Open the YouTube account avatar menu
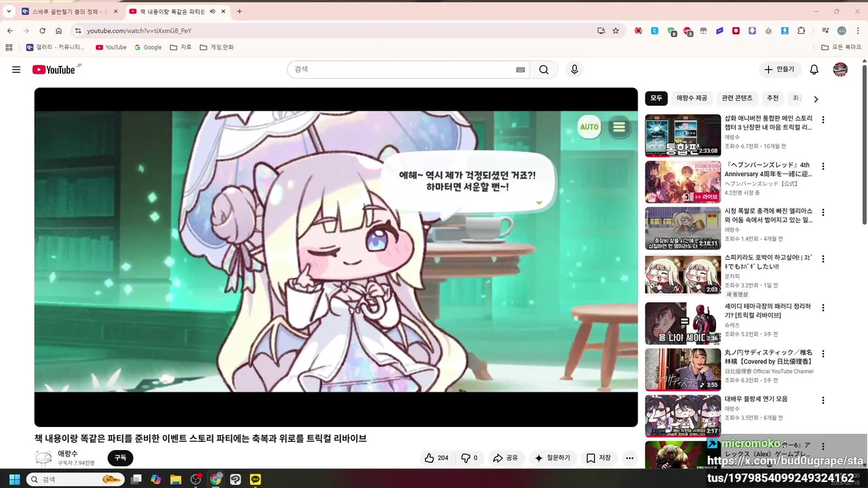The image size is (868, 488). tap(840, 70)
